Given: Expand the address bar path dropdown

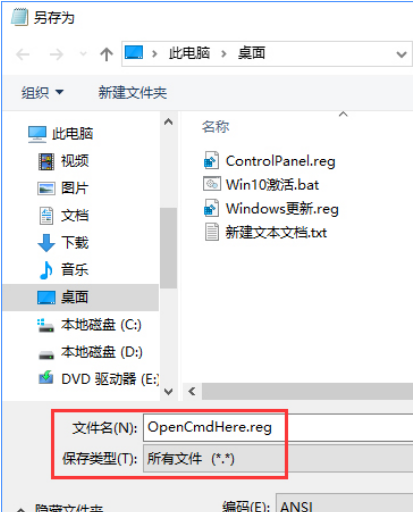Looking at the screenshot, I should 401,54.
